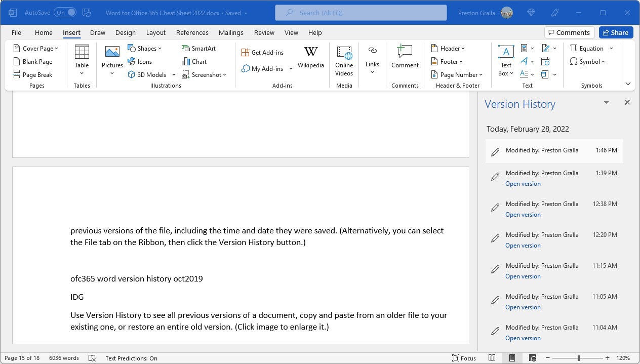Open the Header dropdown
This screenshot has width=640, height=364.
point(448,49)
